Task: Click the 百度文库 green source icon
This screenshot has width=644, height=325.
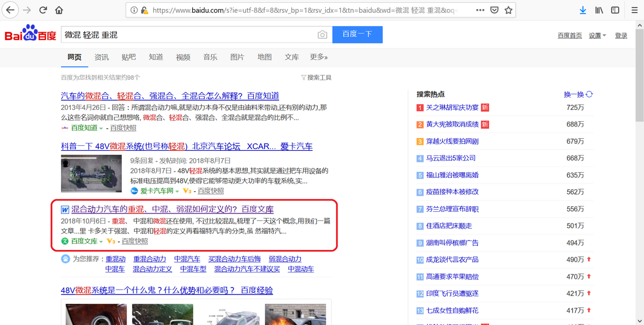Action: [x=65, y=241]
